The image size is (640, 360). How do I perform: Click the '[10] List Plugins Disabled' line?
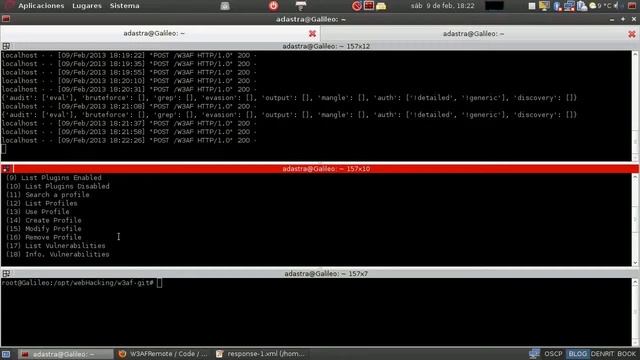click(58, 187)
